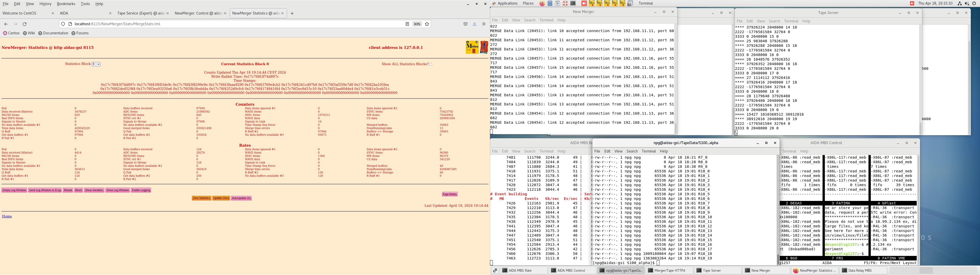Image resolution: width=980 pixels, height=275 pixels.
Task: Follow the Home link
Action: pos(7,216)
